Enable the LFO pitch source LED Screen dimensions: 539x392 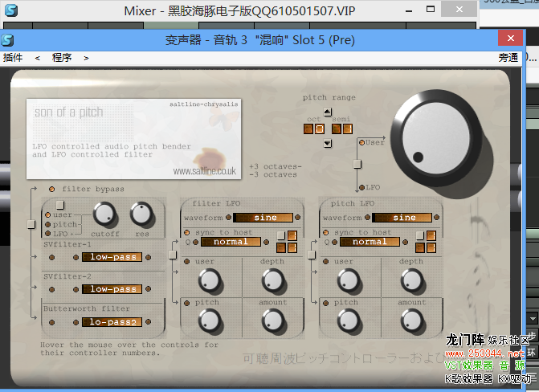[361, 187]
